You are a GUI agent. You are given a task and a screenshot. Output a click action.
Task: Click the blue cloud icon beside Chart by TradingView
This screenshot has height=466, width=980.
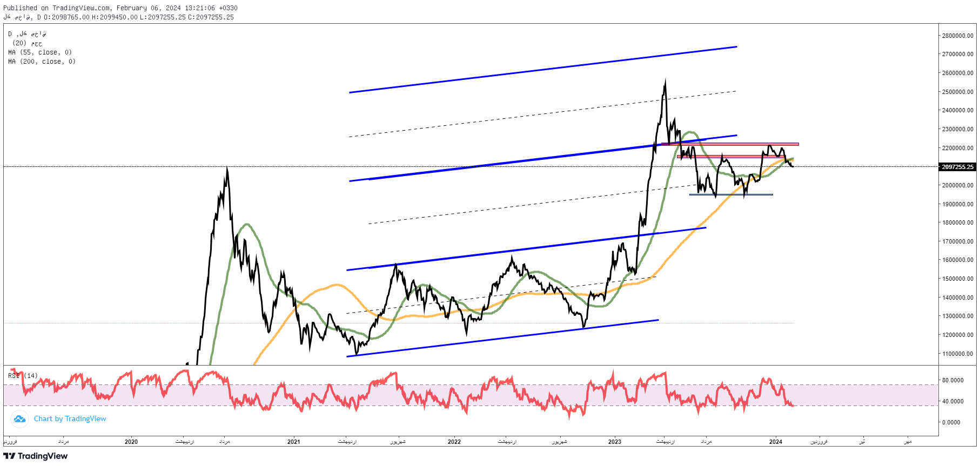pyautogui.click(x=19, y=419)
